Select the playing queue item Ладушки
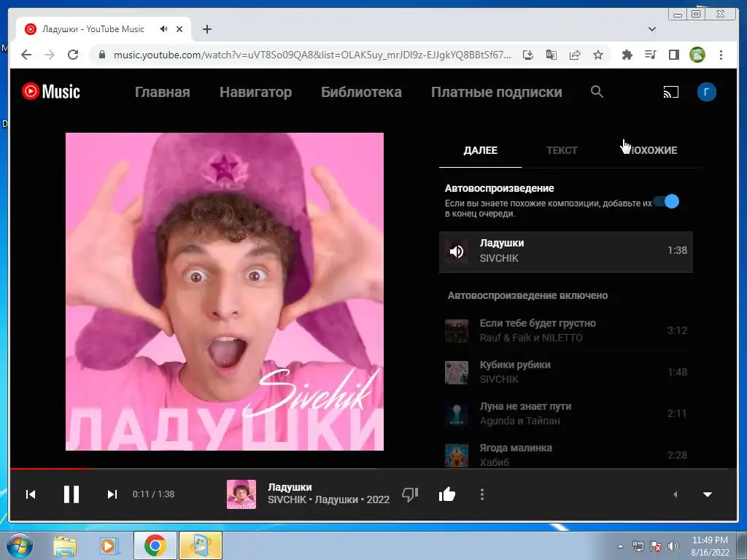Screen dimensions: 747x560 [566, 251]
